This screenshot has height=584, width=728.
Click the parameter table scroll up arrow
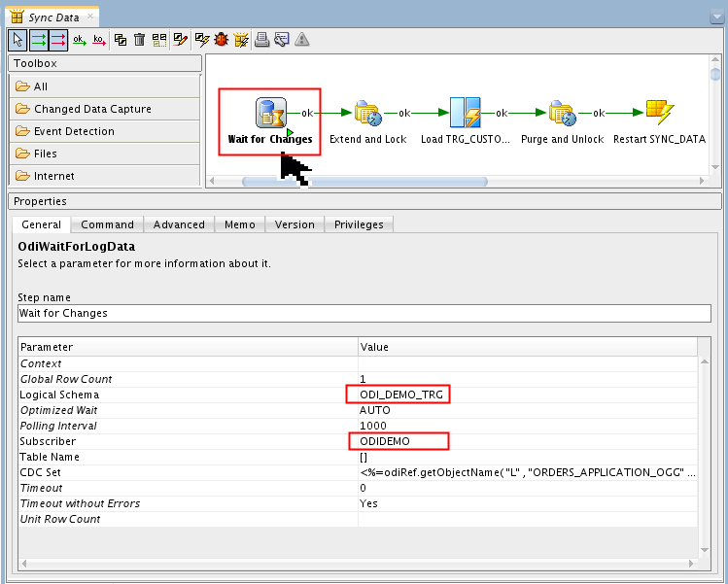pyautogui.click(x=705, y=361)
